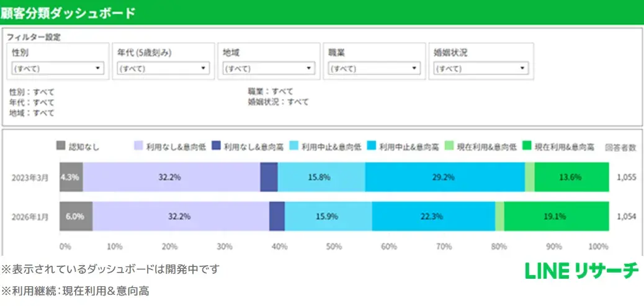The width and height of the screenshot is (644, 306).
Task: Select the 29.2% segment in 2023年3月 bar
Action: click(x=444, y=177)
